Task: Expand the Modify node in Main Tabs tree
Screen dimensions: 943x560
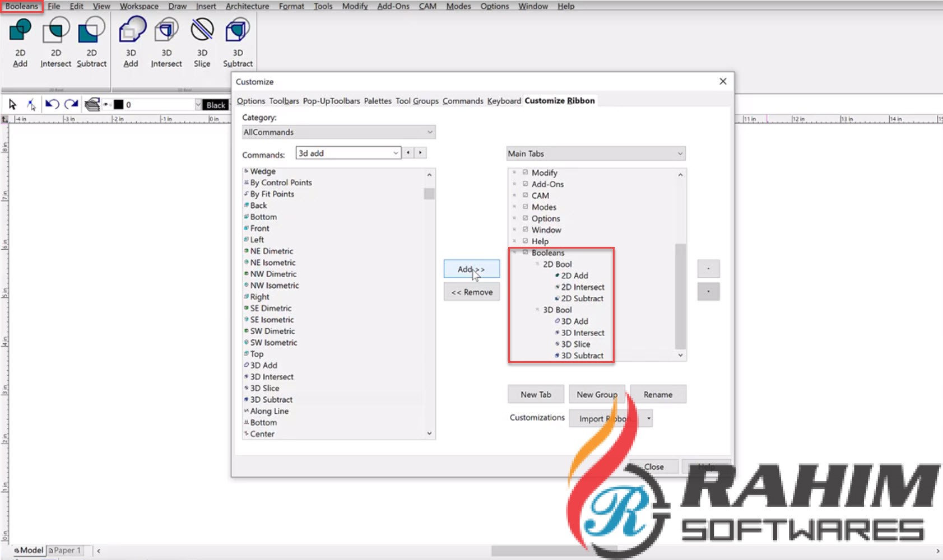Action: (514, 172)
